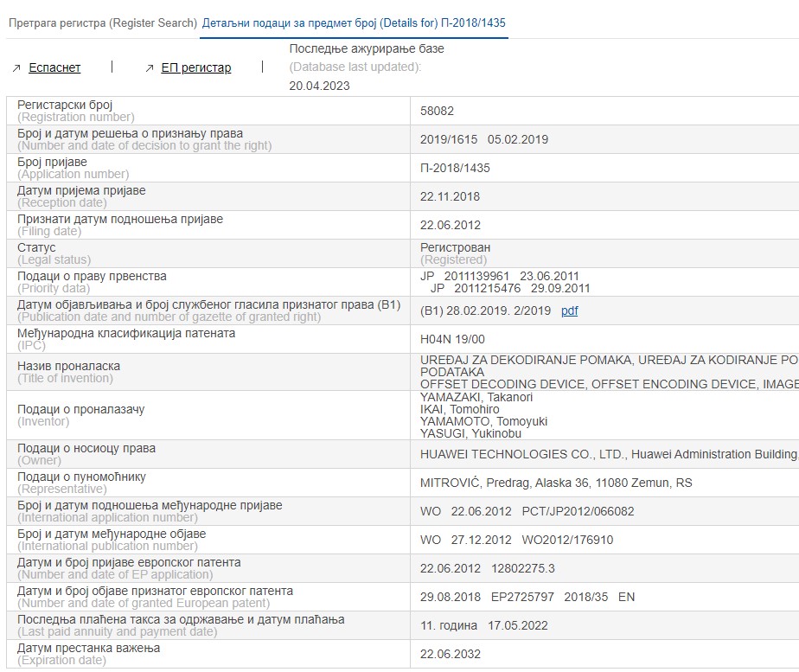Click inventor YASUGI, Yukinobu

point(470,433)
